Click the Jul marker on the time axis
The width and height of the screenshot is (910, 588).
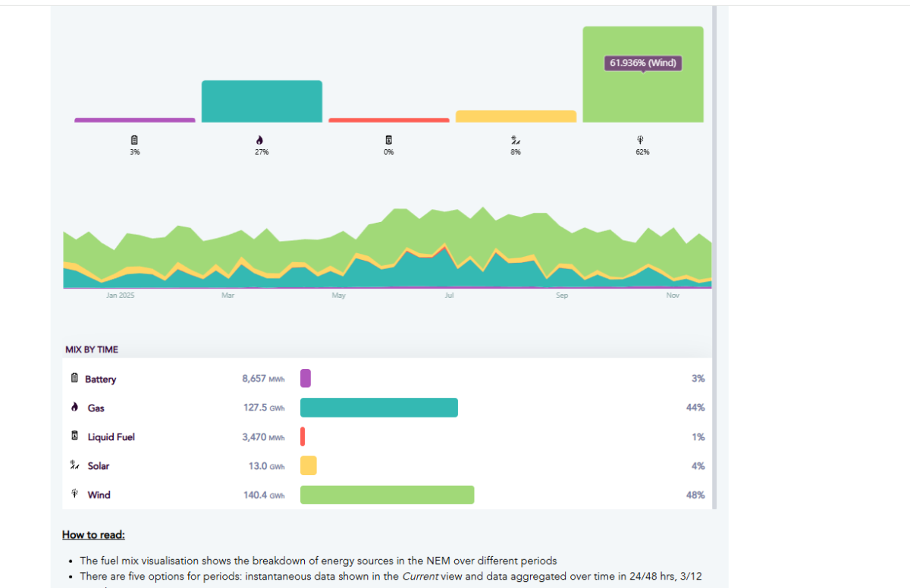pos(450,296)
